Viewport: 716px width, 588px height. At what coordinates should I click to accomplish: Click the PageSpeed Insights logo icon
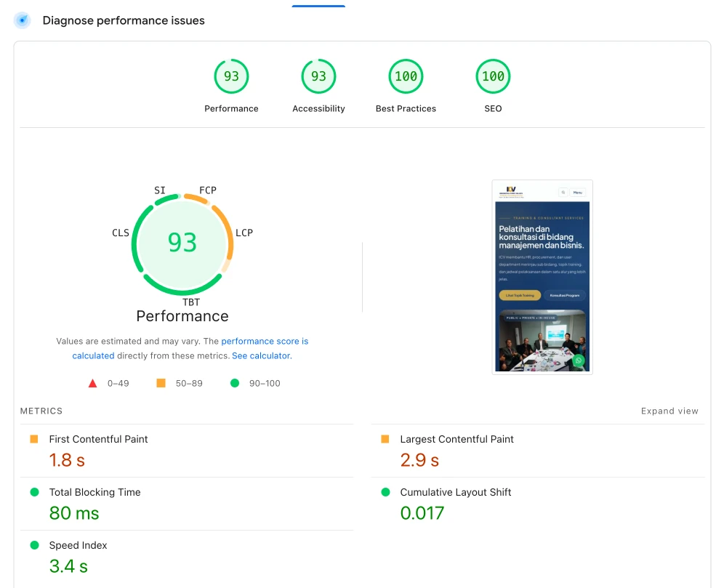pos(22,20)
